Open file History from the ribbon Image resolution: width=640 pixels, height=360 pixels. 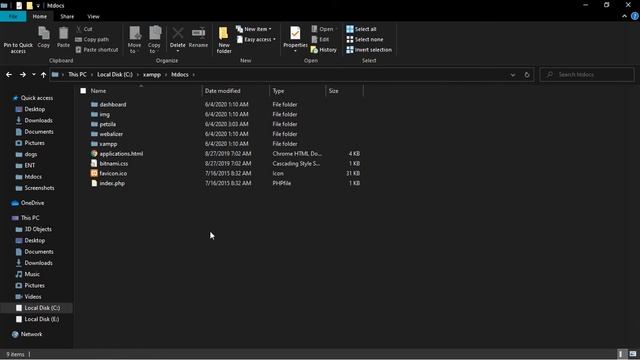point(324,50)
